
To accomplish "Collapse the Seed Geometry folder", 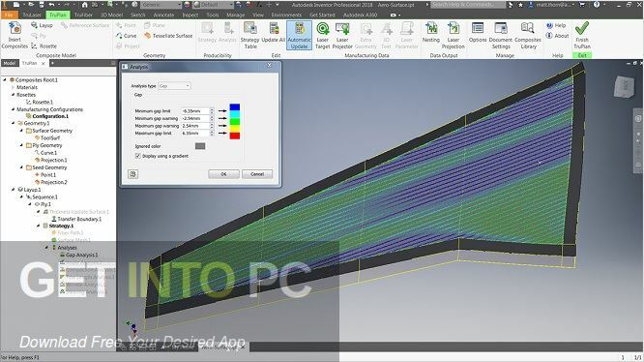I will pyautogui.click(x=21, y=167).
